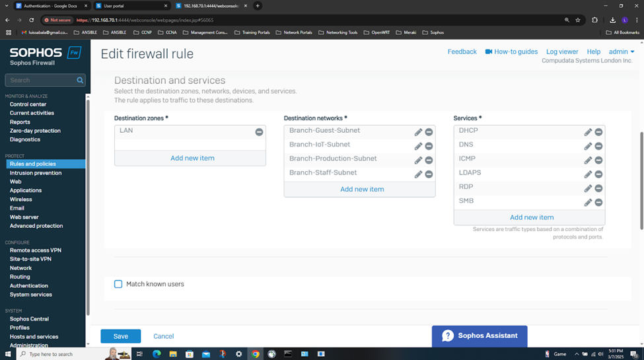Viewport: 644px width, 360px height.
Task: Open Rules and policies in sidebar
Action: tap(45, 164)
